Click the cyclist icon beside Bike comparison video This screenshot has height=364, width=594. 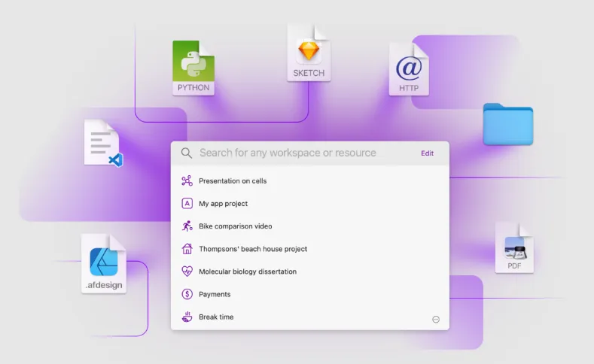187,226
